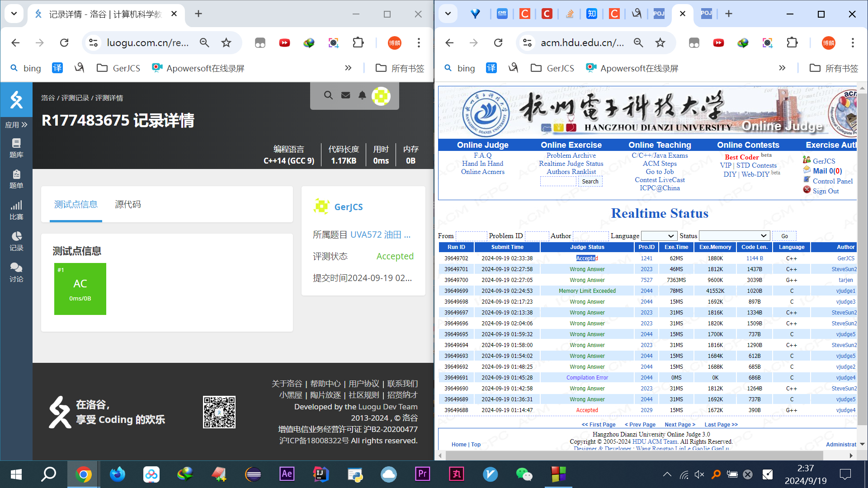Click the 题单 training list sidebar icon
The width and height of the screenshot is (868, 488).
[x=16, y=179]
